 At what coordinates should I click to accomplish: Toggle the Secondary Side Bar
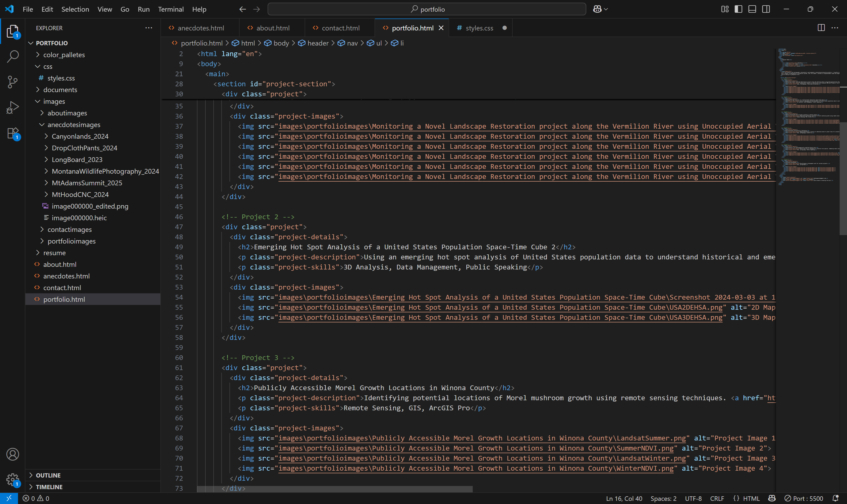point(766,9)
